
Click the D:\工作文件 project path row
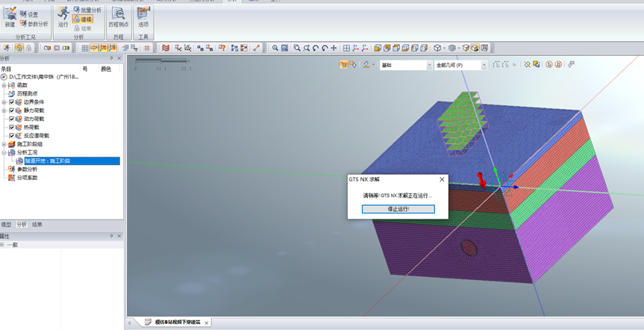pos(40,77)
